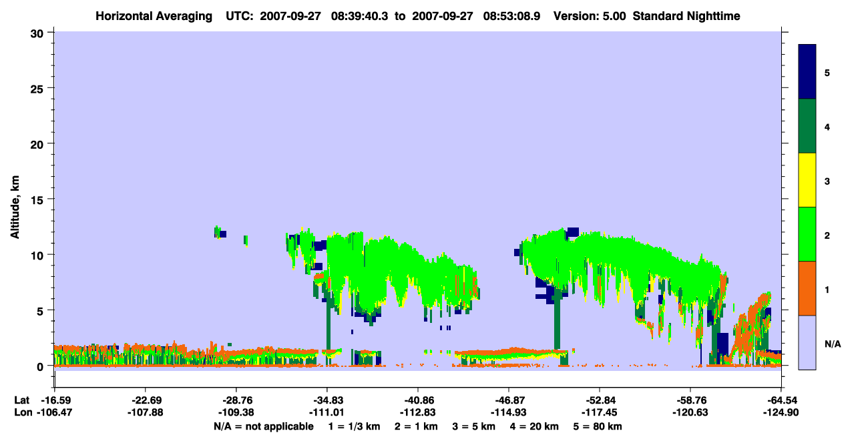The width and height of the screenshot is (868, 445).
Task: Click the dark green level 4 colorbar segment
Action: 807,126
